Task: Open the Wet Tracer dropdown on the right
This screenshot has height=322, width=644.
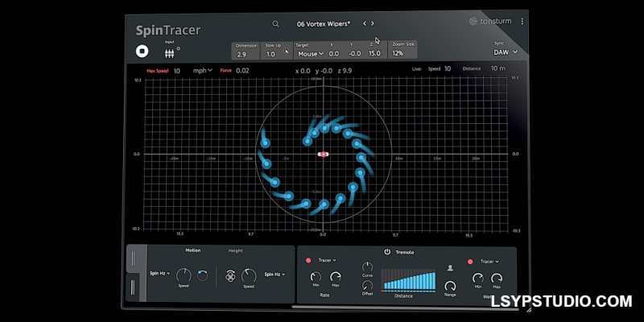Action: (x=489, y=262)
